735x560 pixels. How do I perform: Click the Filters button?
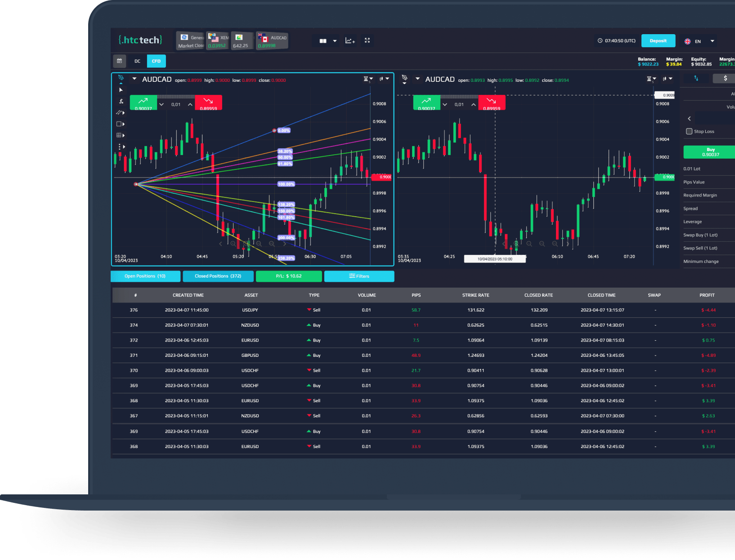[359, 276]
